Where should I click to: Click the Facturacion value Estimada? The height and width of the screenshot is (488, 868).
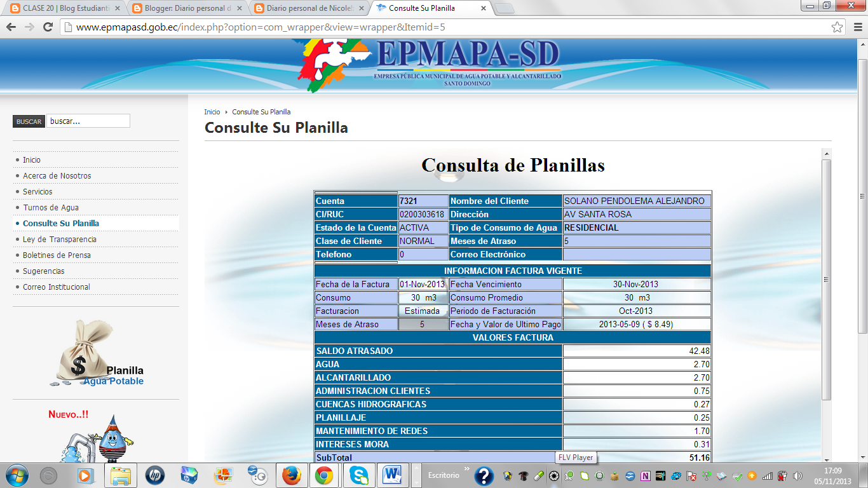pyautogui.click(x=423, y=311)
